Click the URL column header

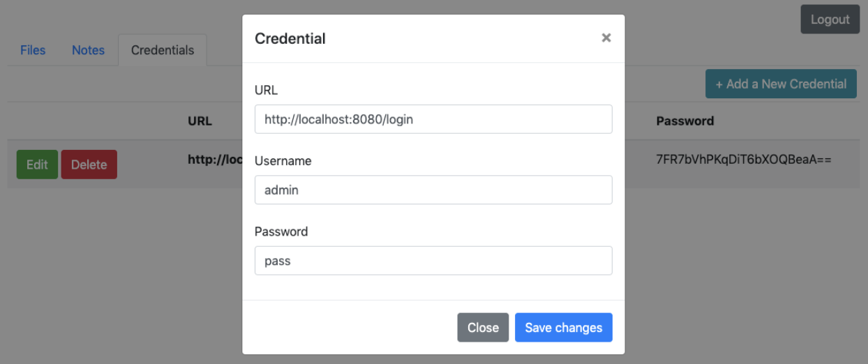coord(200,121)
